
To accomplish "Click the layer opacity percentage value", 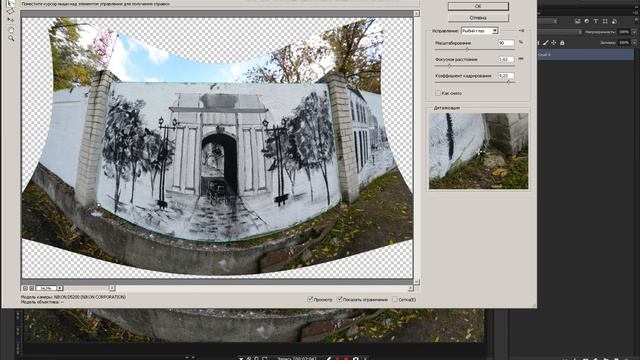I will pyautogui.click(x=624, y=32).
